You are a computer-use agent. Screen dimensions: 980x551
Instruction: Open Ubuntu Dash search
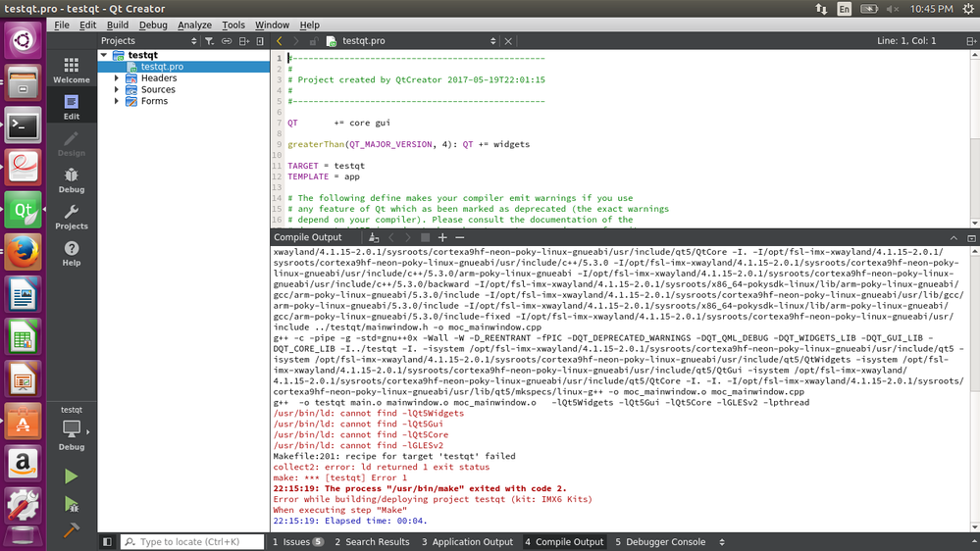(24, 40)
